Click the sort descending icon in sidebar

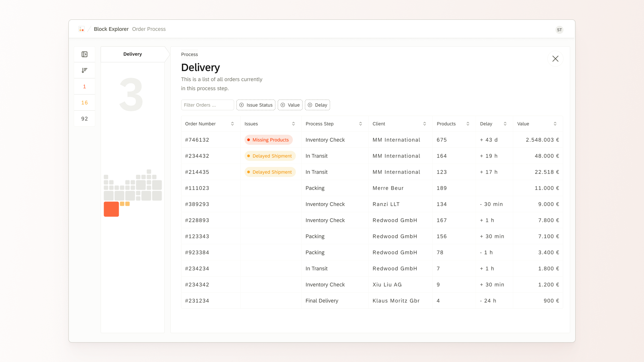[x=85, y=70]
